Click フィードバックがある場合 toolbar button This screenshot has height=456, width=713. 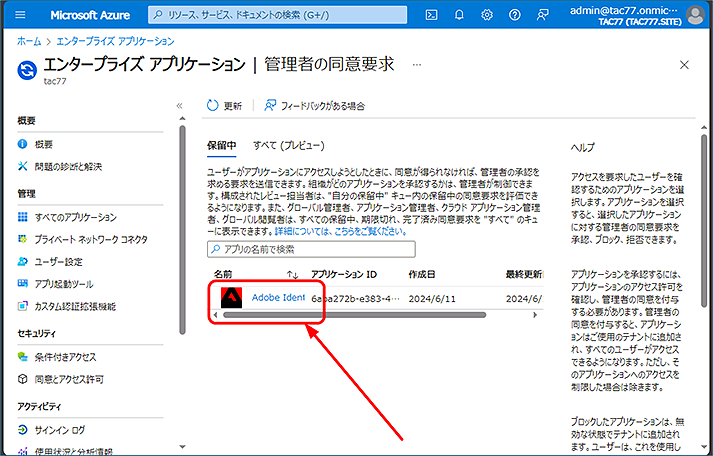coord(315,106)
